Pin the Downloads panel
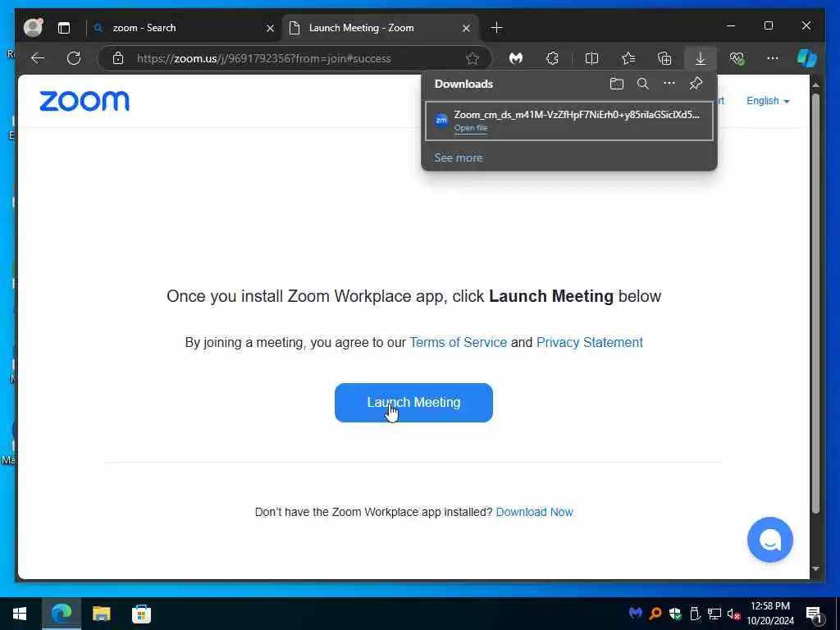 [x=696, y=84]
